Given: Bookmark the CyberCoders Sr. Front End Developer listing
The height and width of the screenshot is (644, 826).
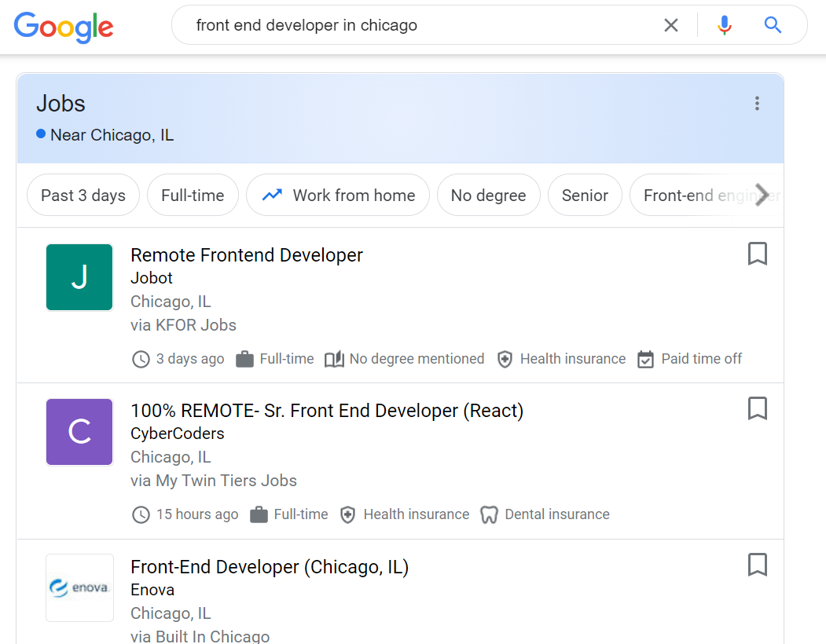Looking at the screenshot, I should tap(757, 408).
